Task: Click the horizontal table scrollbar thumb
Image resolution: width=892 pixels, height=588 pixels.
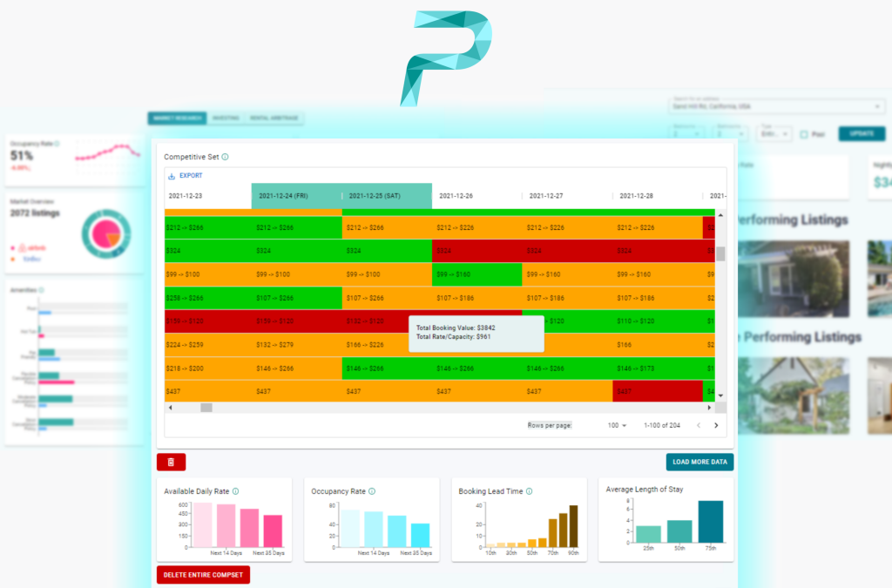Action: tap(206, 408)
